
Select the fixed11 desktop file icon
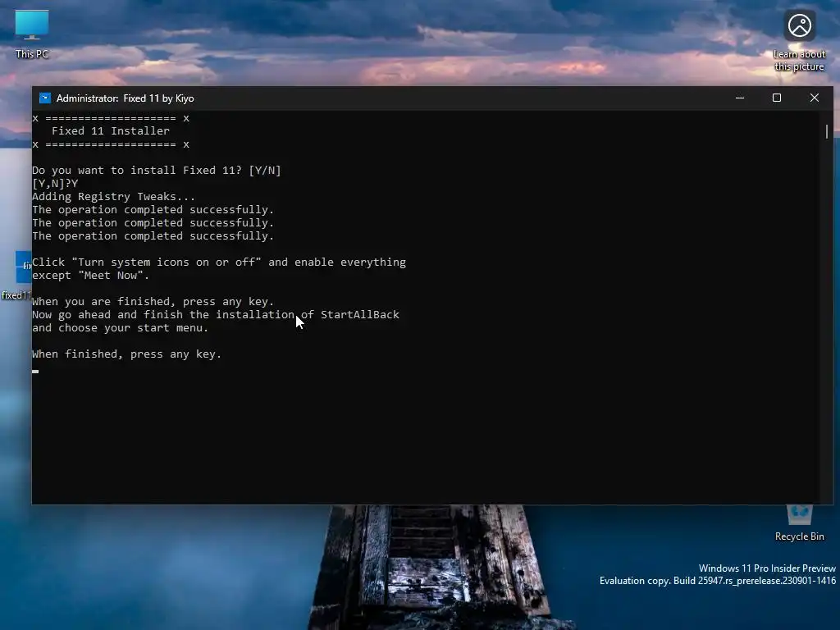[x=16, y=276]
